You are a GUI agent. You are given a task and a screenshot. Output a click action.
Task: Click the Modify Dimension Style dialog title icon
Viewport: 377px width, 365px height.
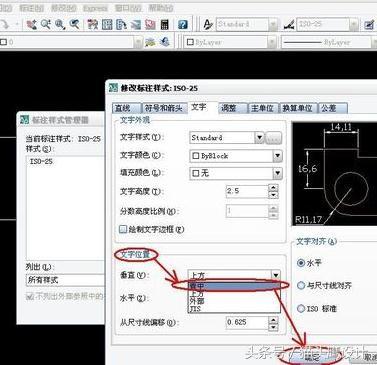(114, 88)
